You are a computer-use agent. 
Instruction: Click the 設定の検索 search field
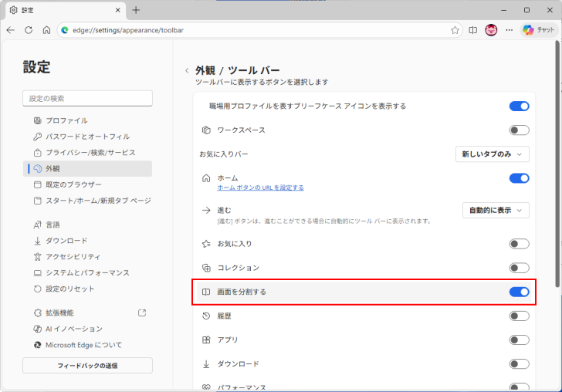point(87,98)
